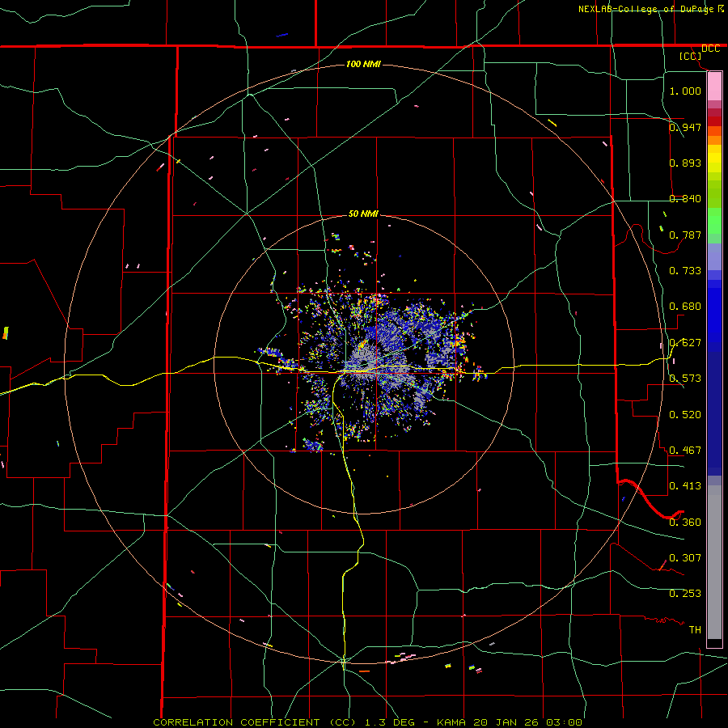This screenshot has height=728, width=728.
Task: Click the 50 NMI range ring label
Action: tap(363, 214)
